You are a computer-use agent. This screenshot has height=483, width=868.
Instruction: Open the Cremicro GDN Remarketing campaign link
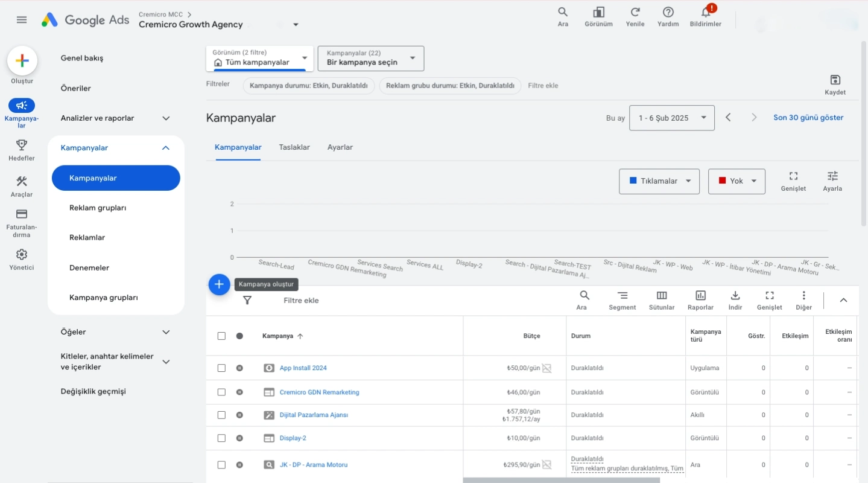coord(319,392)
